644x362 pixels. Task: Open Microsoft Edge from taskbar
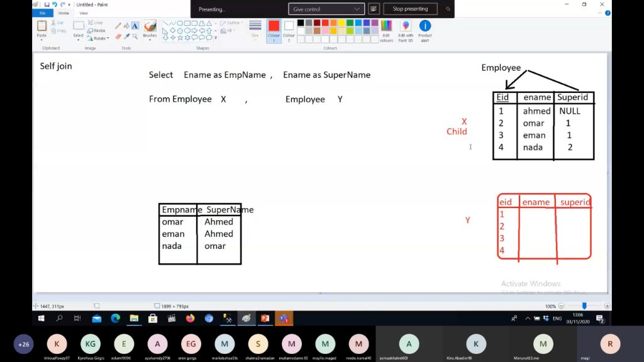click(116, 318)
